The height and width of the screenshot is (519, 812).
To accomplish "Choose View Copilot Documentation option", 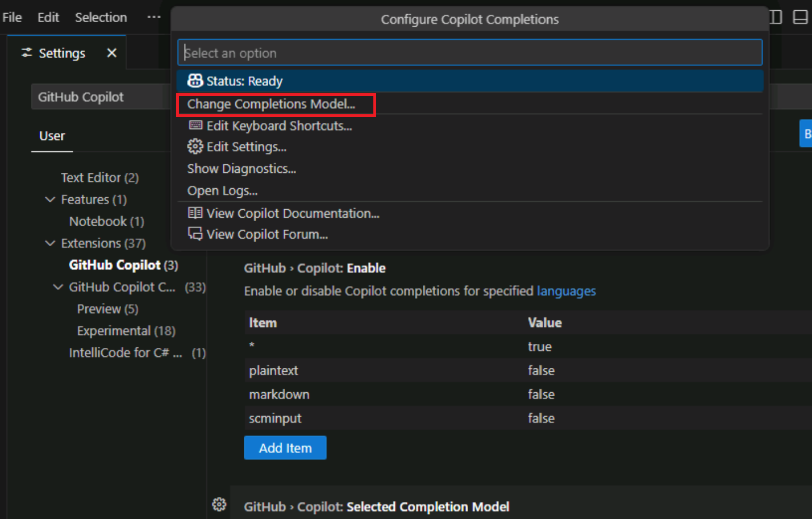I will point(470,213).
